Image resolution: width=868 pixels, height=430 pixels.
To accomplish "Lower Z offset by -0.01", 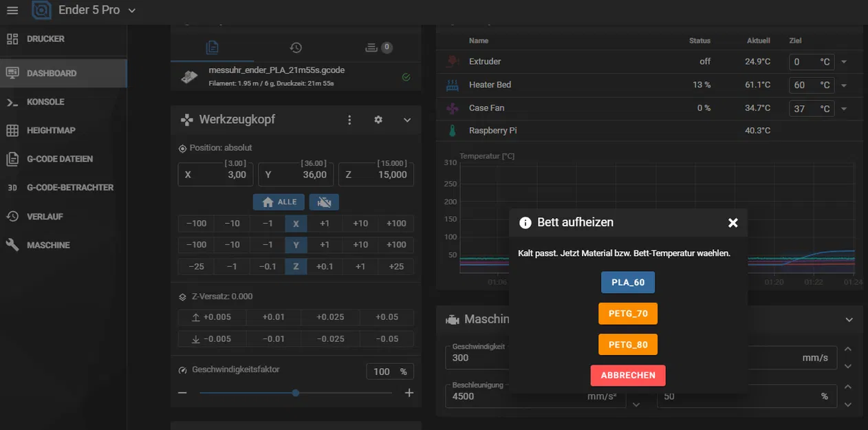I will click(x=274, y=338).
